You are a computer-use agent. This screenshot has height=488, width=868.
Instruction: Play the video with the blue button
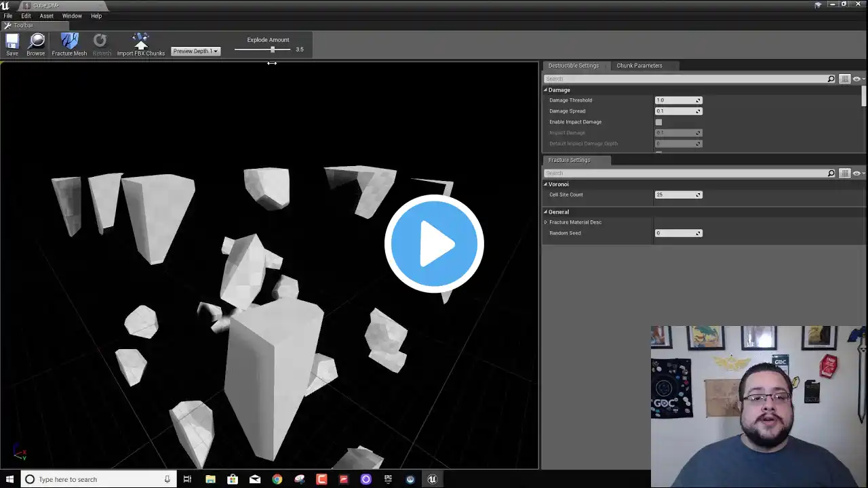pos(434,244)
